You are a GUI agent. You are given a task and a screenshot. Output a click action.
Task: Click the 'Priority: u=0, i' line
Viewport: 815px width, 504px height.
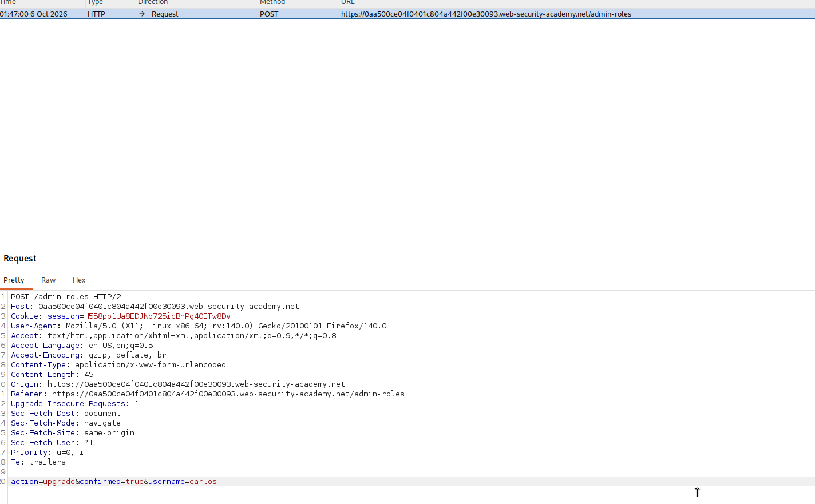47,453
